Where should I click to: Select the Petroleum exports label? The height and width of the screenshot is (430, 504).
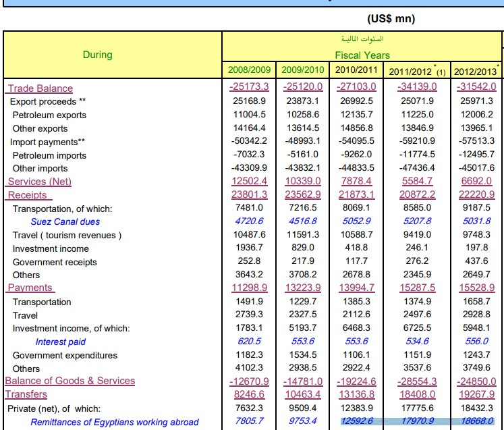[49, 115]
